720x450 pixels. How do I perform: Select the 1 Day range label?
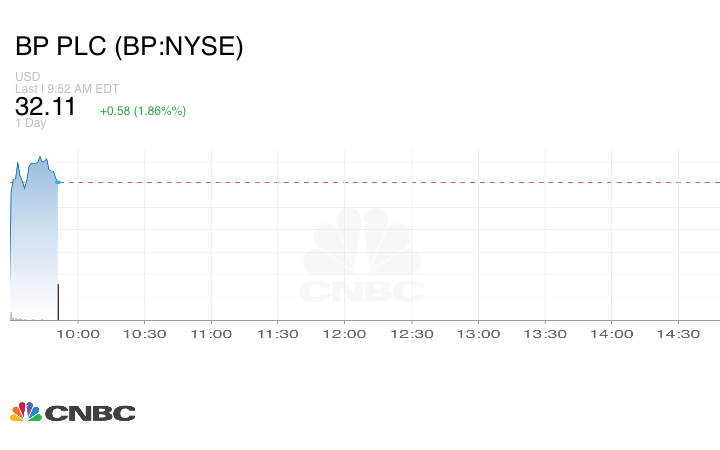click(x=30, y=124)
